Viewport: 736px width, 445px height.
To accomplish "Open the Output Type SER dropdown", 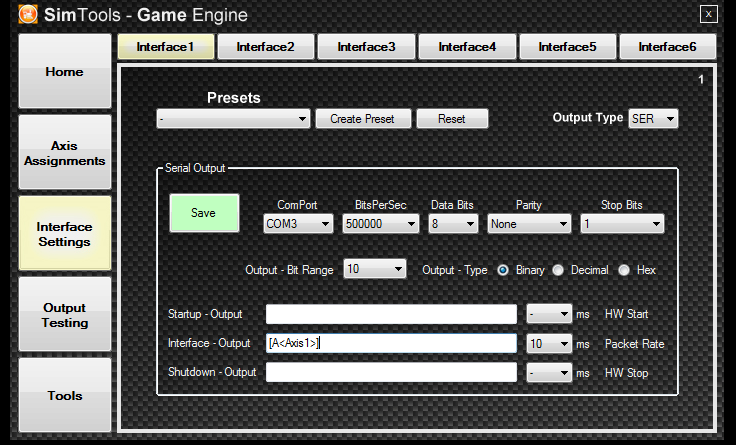I will (653, 119).
